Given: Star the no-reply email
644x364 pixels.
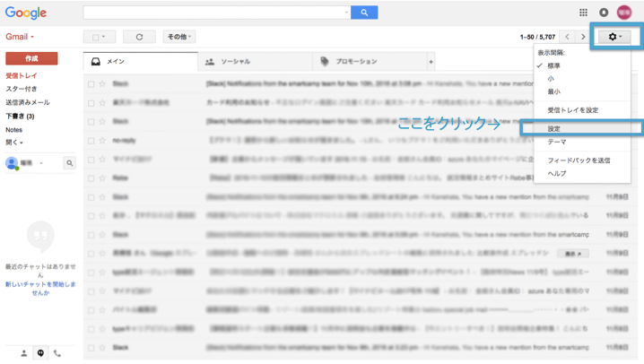Looking at the screenshot, I should coord(102,141).
